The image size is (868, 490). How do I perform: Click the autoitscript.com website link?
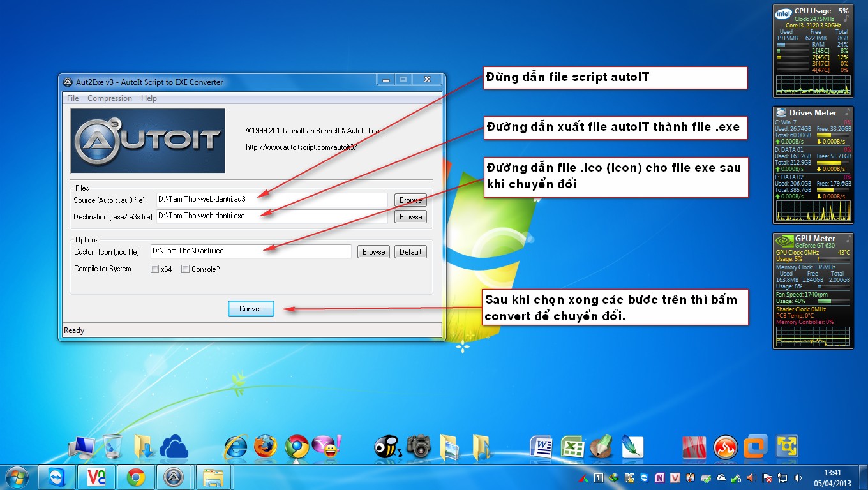285,146
